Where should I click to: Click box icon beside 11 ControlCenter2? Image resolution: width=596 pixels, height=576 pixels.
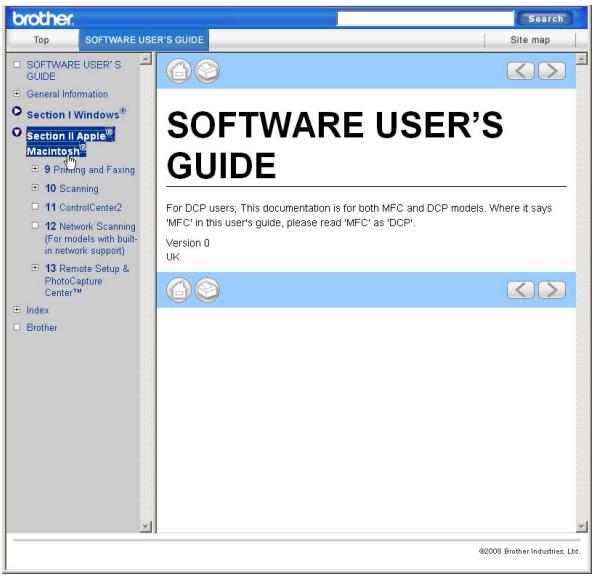tap(35, 206)
